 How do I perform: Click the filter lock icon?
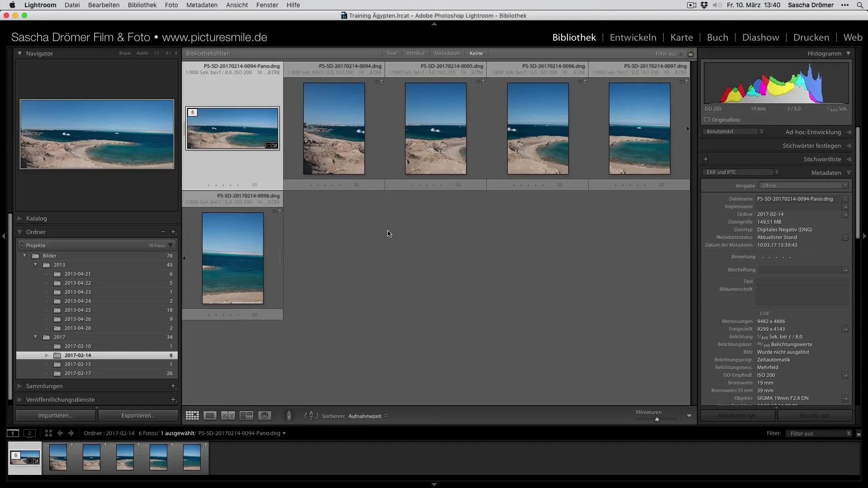coord(690,53)
